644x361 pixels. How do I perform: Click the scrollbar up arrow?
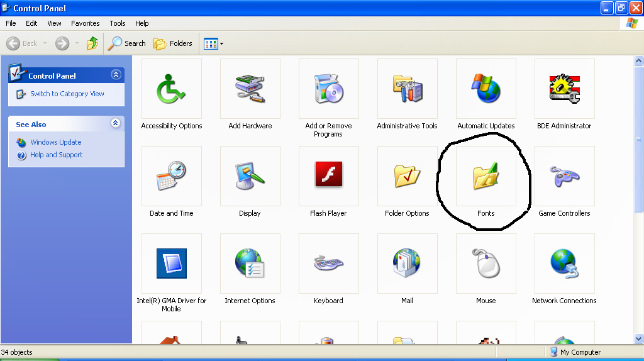pyautogui.click(x=638, y=61)
